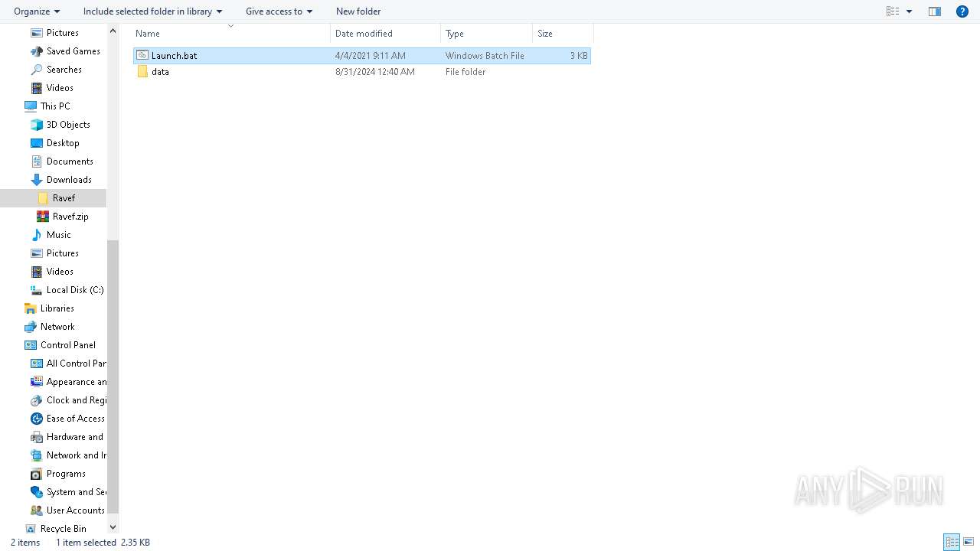Open Include selected folder in library dropdown

(x=152, y=11)
